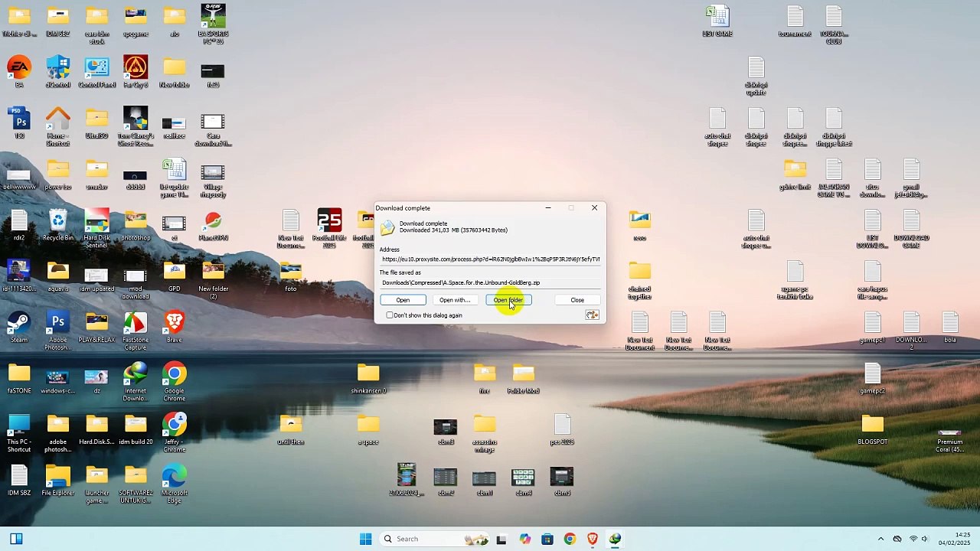Click the dialog's Close text button

577,300
